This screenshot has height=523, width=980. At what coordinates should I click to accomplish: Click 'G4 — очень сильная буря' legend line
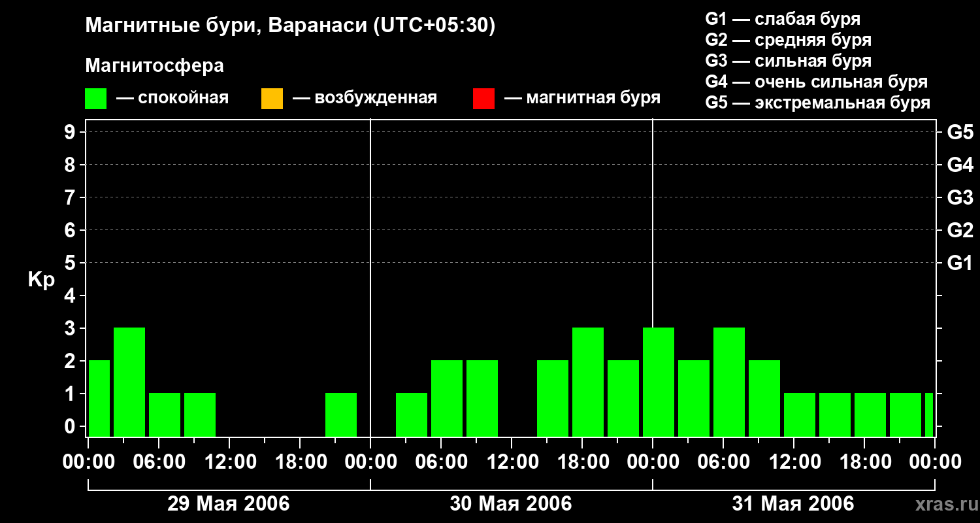pyautogui.click(x=816, y=82)
